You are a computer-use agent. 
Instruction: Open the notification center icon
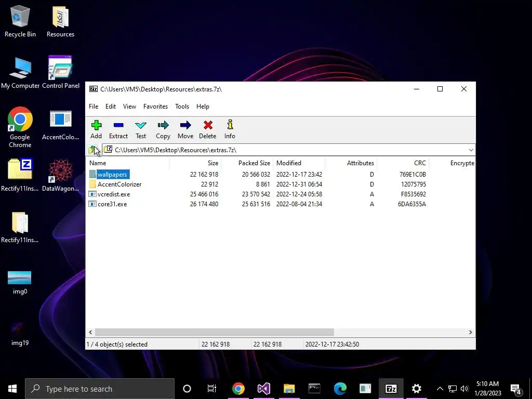click(516, 389)
